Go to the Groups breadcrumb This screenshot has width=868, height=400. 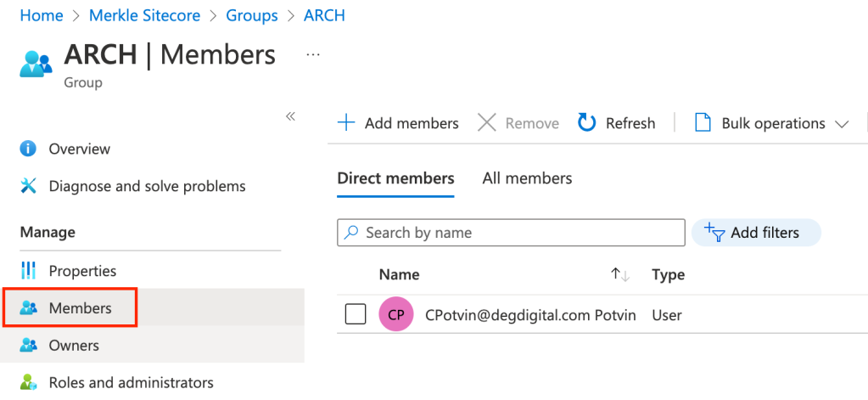coord(252,15)
